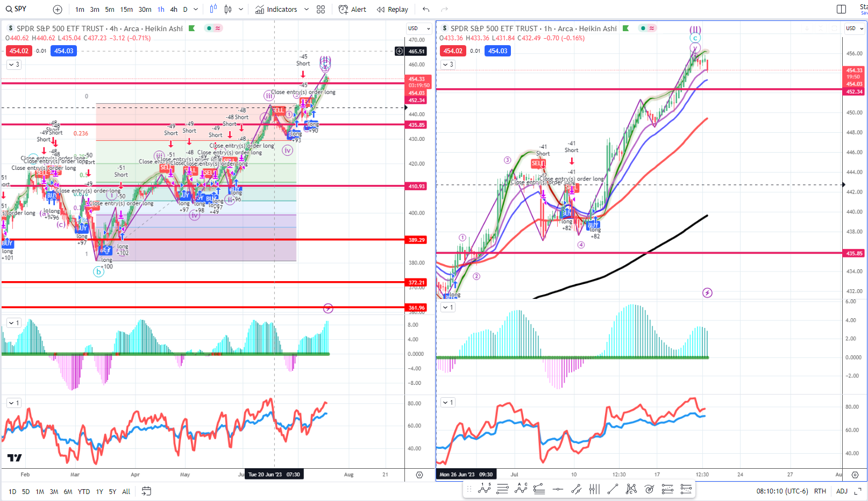Switch to the 4h timeframe
868x501 pixels.
coord(174,10)
